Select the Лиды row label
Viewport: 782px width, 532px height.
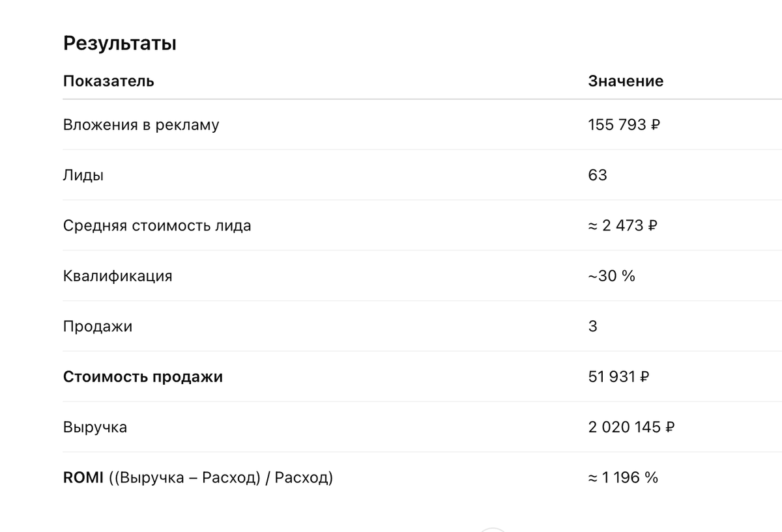(x=83, y=175)
